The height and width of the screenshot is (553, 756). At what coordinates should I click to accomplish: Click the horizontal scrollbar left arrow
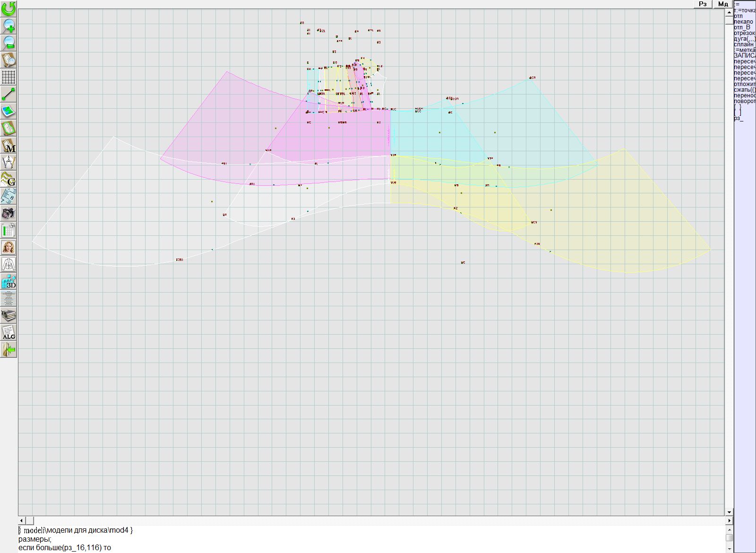tap(21, 520)
